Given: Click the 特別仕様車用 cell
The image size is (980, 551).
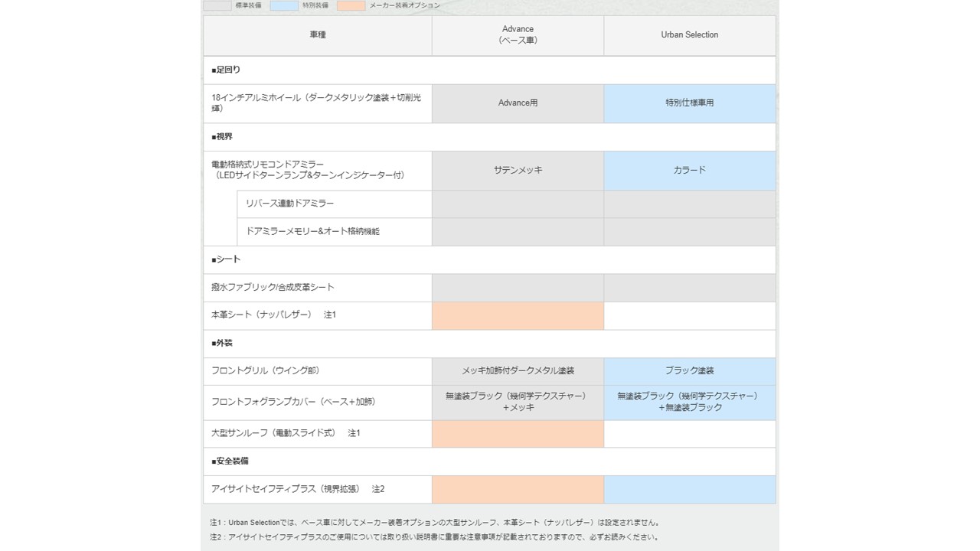Looking at the screenshot, I should tap(689, 103).
